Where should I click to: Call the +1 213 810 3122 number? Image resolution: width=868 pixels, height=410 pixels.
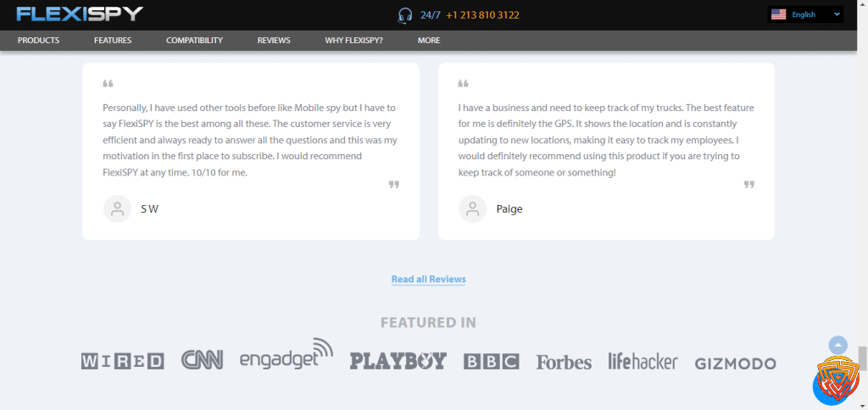pyautogui.click(x=482, y=15)
